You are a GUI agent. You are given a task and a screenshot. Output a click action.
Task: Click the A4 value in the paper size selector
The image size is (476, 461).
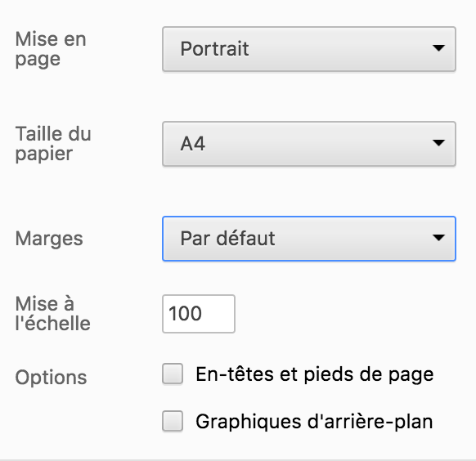point(193,144)
